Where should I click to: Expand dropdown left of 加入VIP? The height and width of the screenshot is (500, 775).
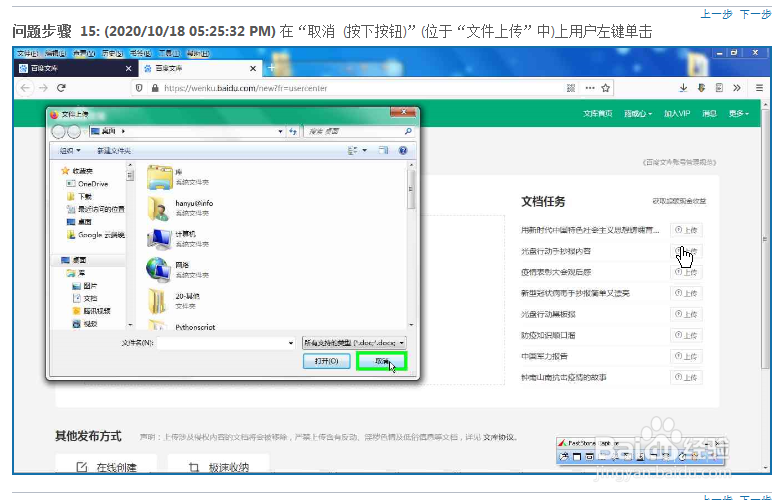638,114
